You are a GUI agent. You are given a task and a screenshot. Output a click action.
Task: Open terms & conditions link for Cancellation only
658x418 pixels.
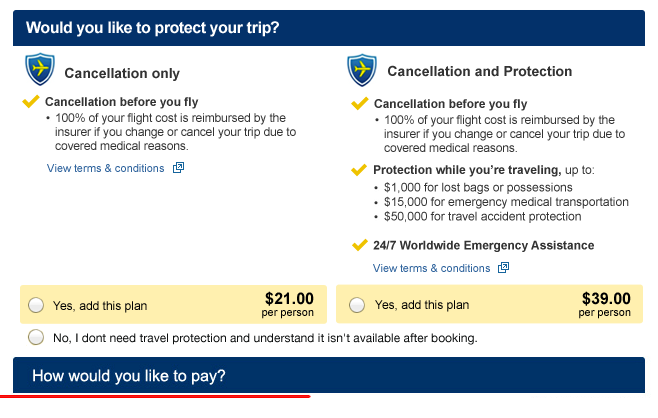pos(105,168)
